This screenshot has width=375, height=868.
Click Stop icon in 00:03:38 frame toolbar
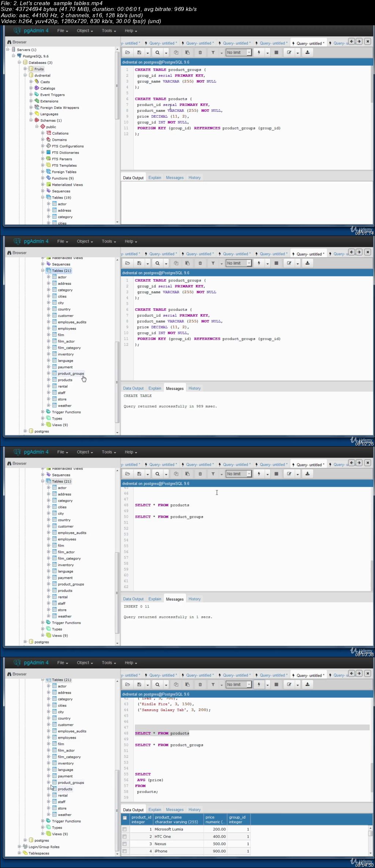tap(276, 474)
